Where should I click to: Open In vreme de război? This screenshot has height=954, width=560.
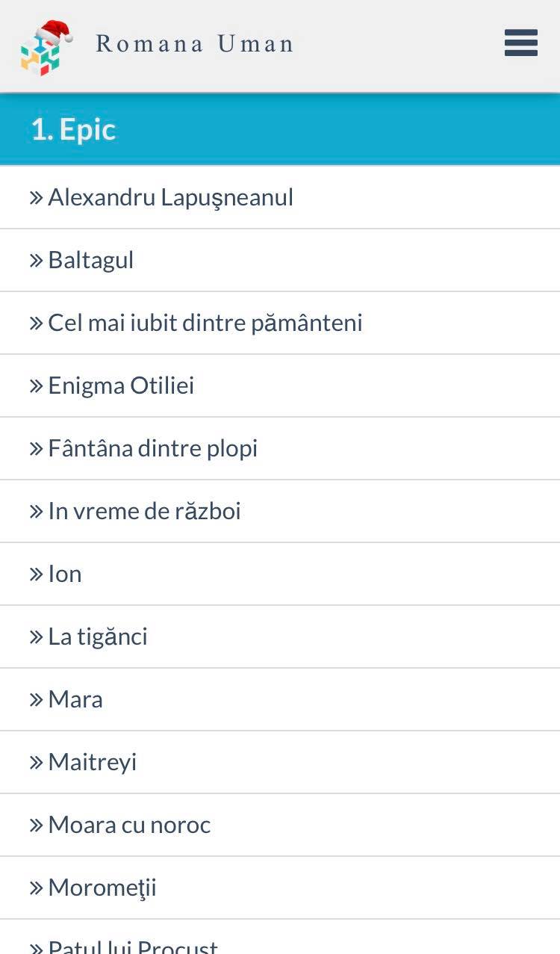click(x=144, y=512)
